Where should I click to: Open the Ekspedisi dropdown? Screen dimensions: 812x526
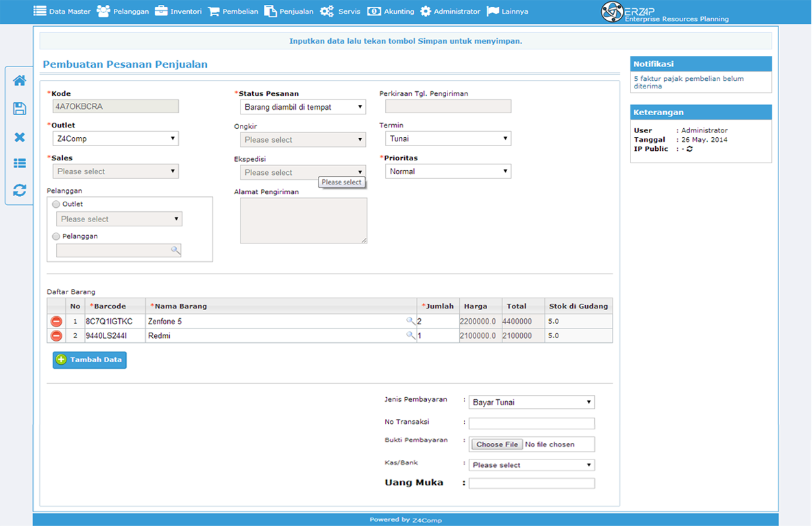click(303, 172)
